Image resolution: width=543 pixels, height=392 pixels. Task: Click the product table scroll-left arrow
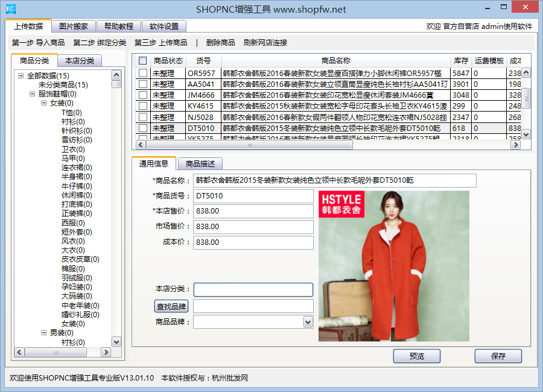[141, 145]
